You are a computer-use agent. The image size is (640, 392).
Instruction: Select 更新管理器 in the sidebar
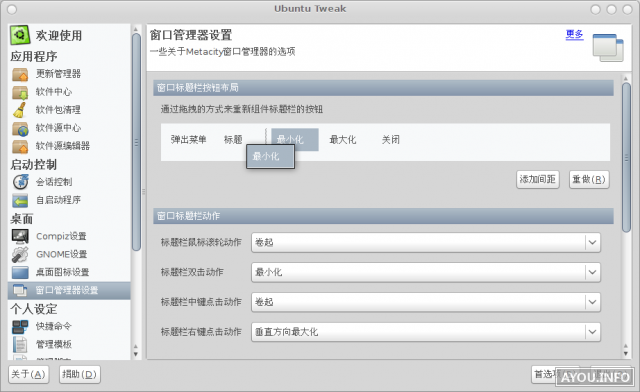58,74
